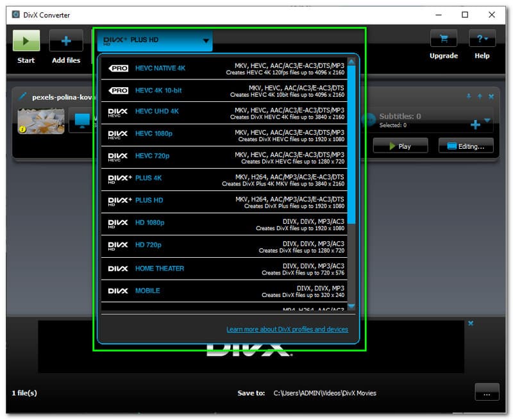
Task: Choose the HOME THEATER profile
Action: coord(224,269)
